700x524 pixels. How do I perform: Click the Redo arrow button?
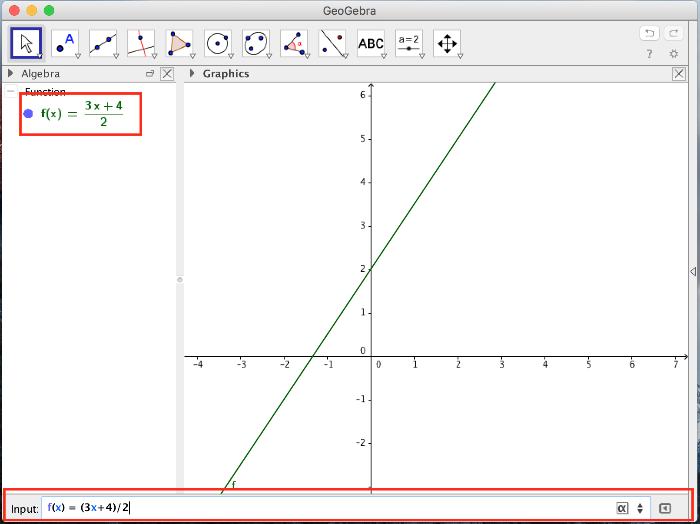[674, 33]
